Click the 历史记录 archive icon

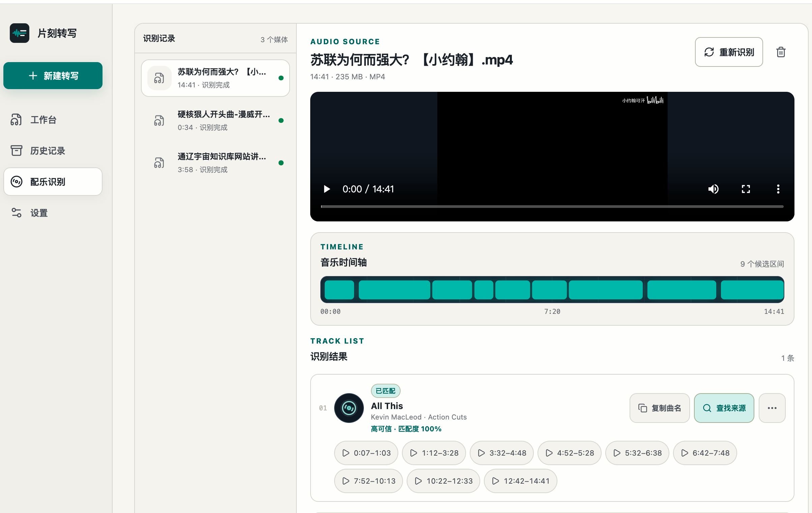tap(17, 151)
